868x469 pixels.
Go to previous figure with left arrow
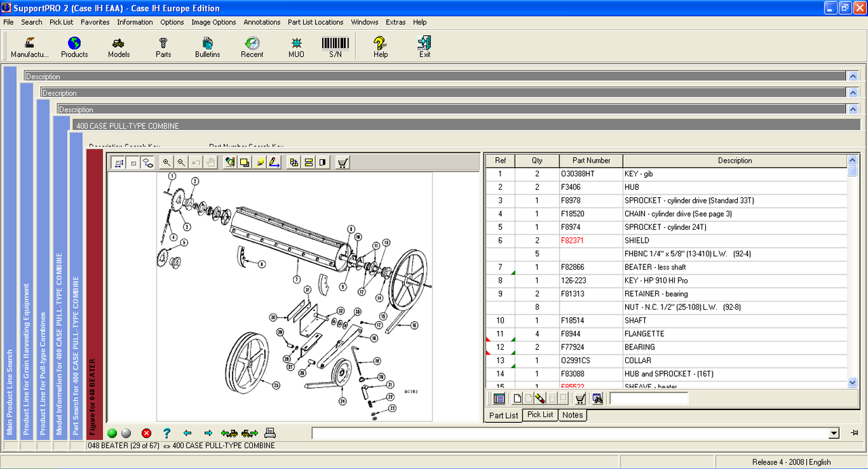pos(188,433)
